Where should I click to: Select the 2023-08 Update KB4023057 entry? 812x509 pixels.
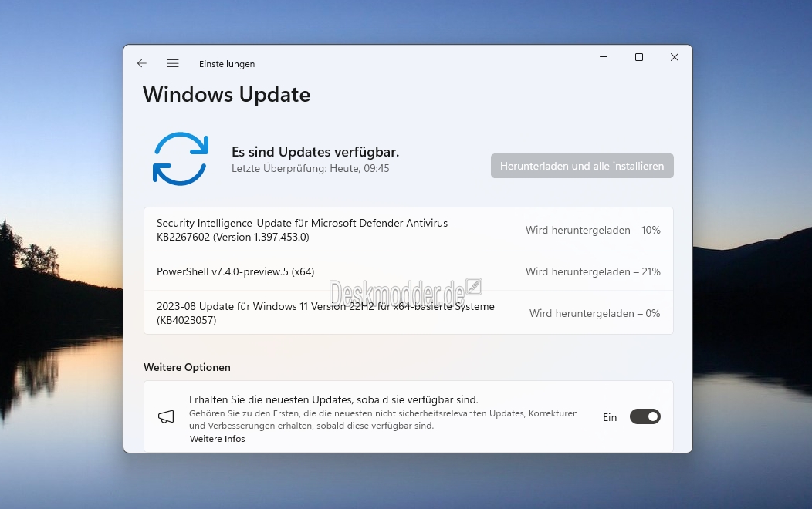pyautogui.click(x=408, y=313)
